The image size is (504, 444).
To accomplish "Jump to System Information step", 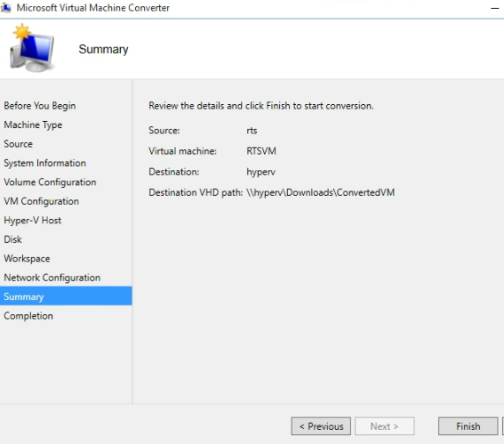I will [45, 163].
